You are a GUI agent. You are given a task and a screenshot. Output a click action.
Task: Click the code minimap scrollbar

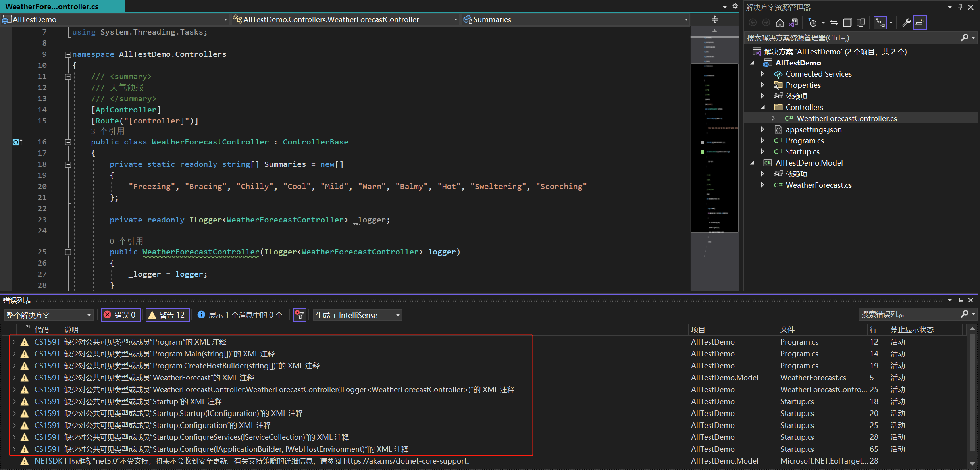714,159
